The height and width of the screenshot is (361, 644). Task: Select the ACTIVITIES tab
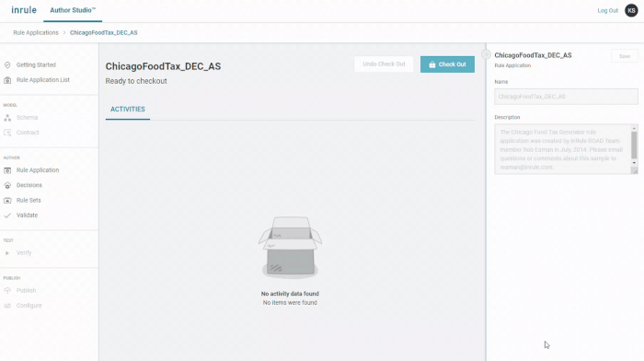[x=128, y=110]
